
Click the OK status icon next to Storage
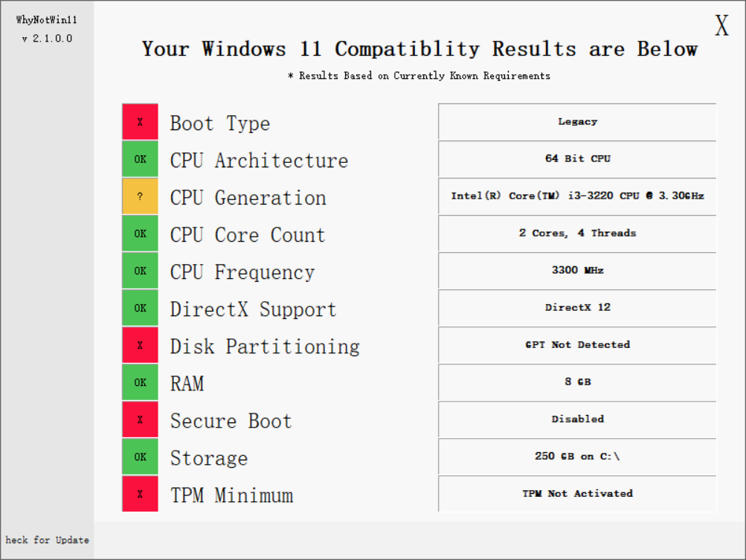[140, 456]
